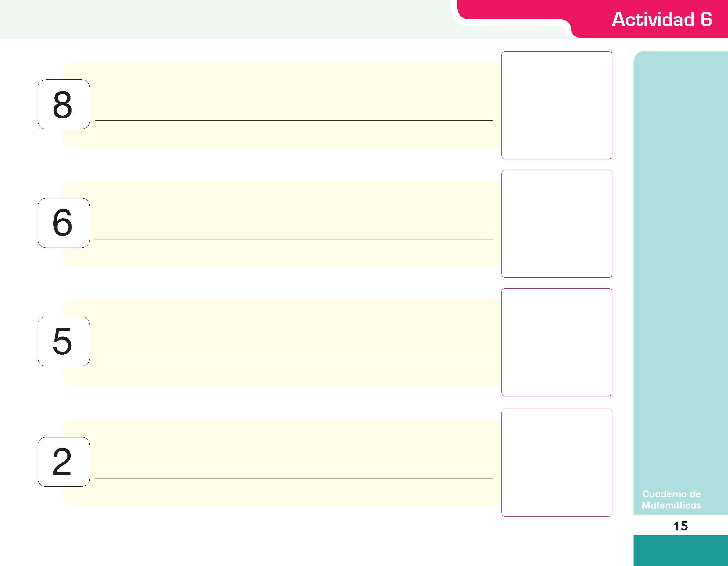Click the writing line beside number 6
Image resolution: width=728 pixels, height=566 pixels.
coord(294,239)
